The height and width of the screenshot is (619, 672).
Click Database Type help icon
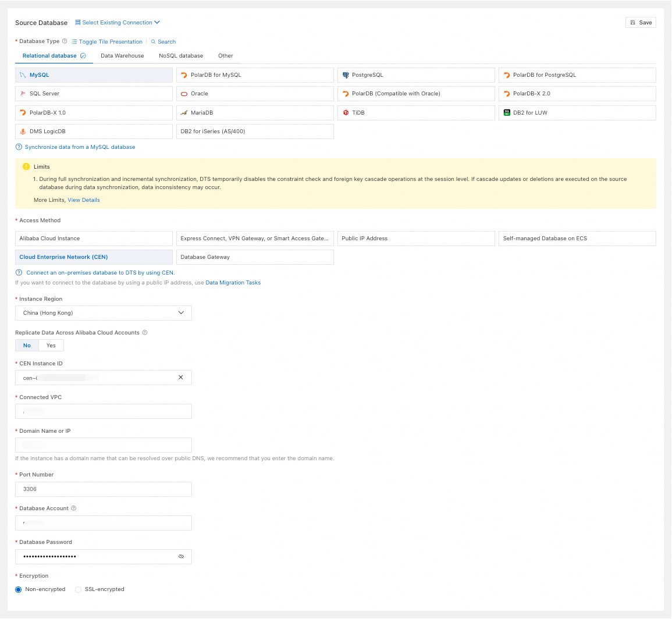[x=65, y=41]
